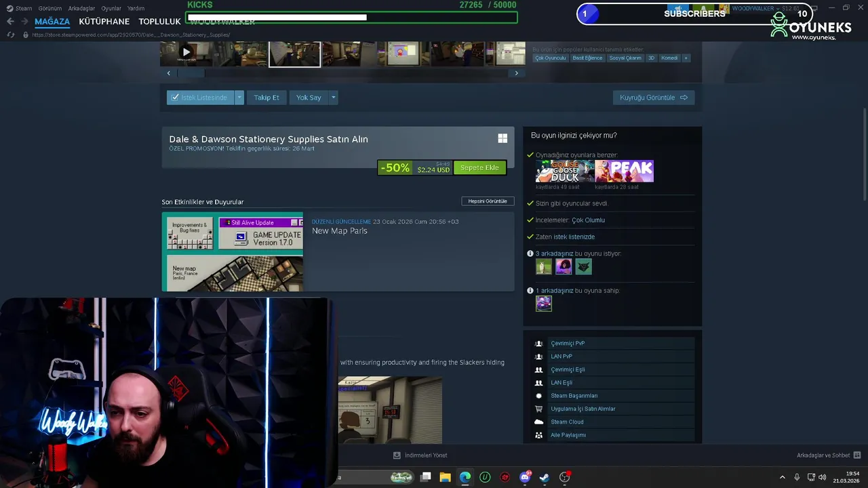Click the Uygulama İçi Satın Alımlar cart icon

pyautogui.click(x=538, y=409)
